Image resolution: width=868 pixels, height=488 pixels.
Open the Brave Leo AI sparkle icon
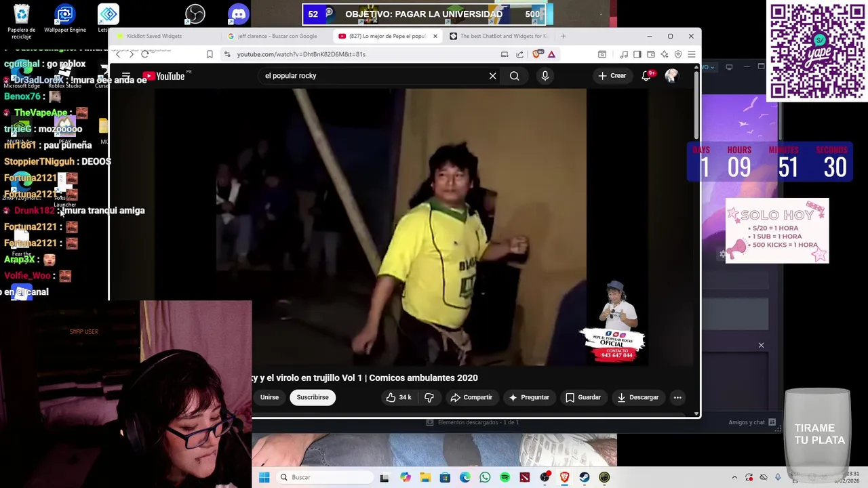click(x=665, y=54)
